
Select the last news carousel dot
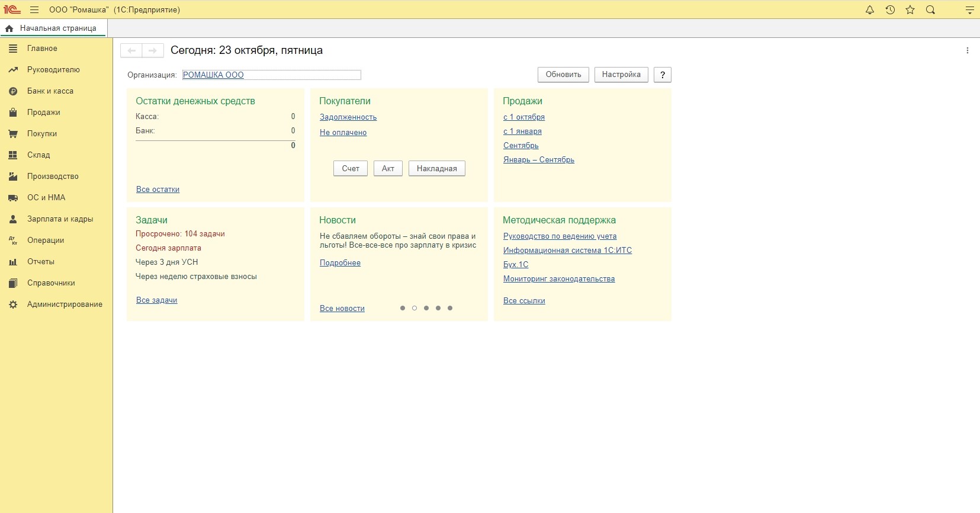[450, 308]
